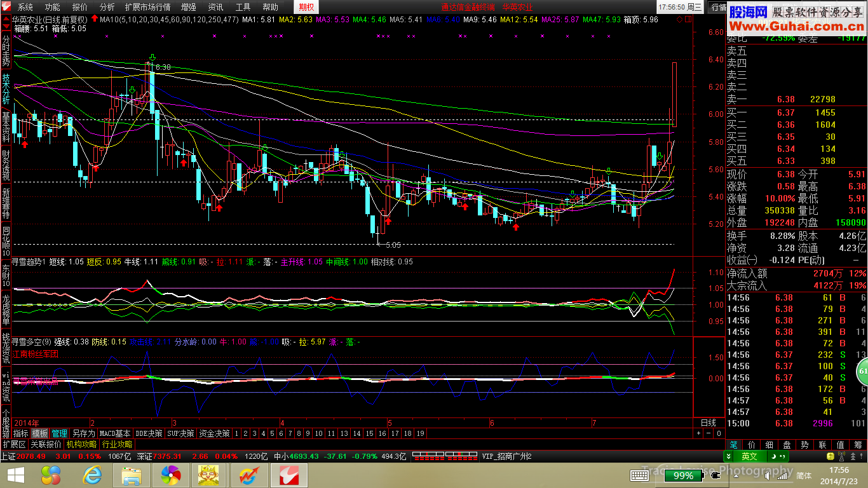The height and width of the screenshot is (488, 868).
Task: Open the 资讯 menu
Action: (x=215, y=7)
